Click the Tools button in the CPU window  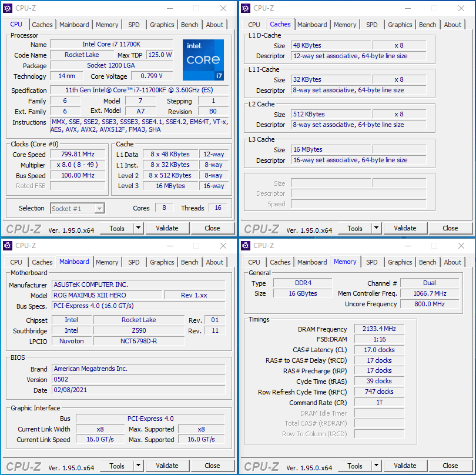click(x=117, y=229)
